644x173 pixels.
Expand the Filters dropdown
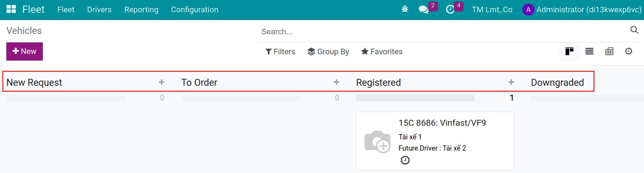(x=280, y=51)
